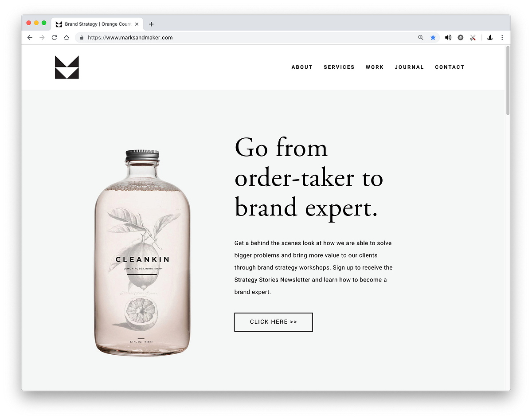The height and width of the screenshot is (419, 532).
Task: Click the Marks and Maker logo
Action: pos(67,67)
